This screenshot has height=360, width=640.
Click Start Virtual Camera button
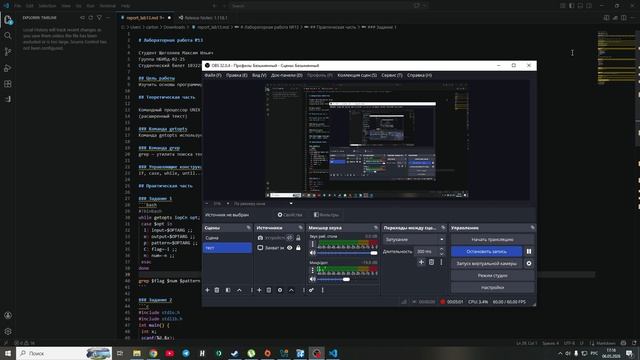[x=487, y=264]
